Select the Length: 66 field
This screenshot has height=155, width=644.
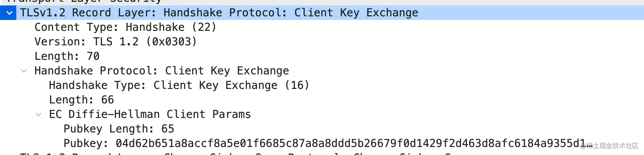click(x=81, y=100)
